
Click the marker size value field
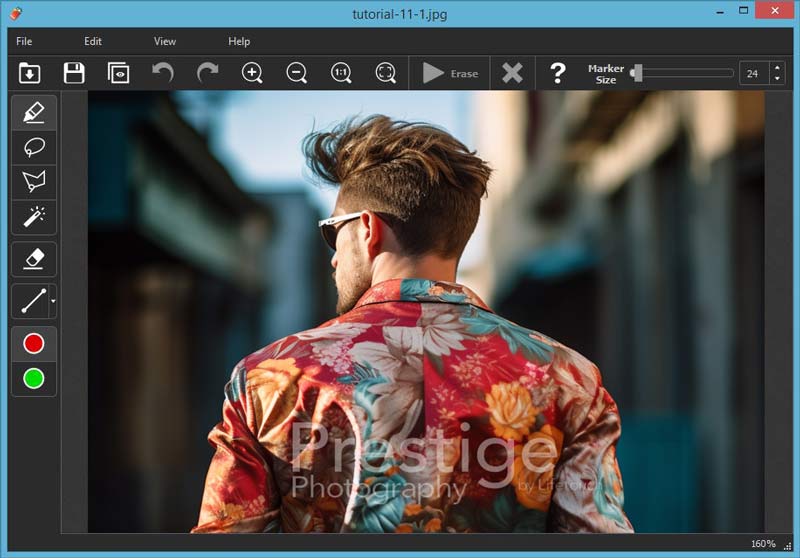(753, 73)
